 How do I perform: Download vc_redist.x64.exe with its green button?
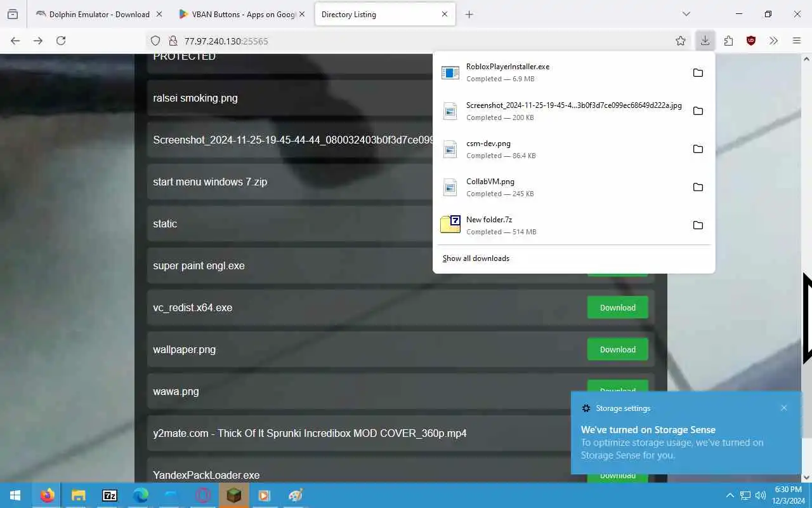[x=618, y=307]
